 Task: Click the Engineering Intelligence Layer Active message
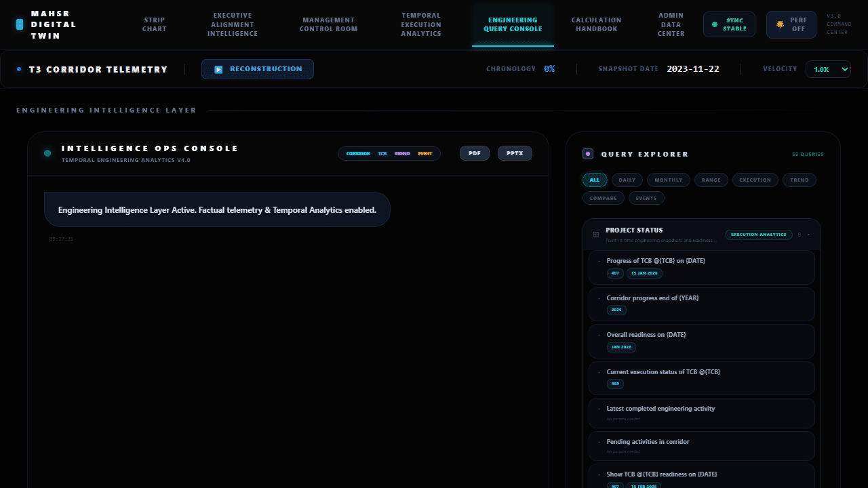coord(217,210)
